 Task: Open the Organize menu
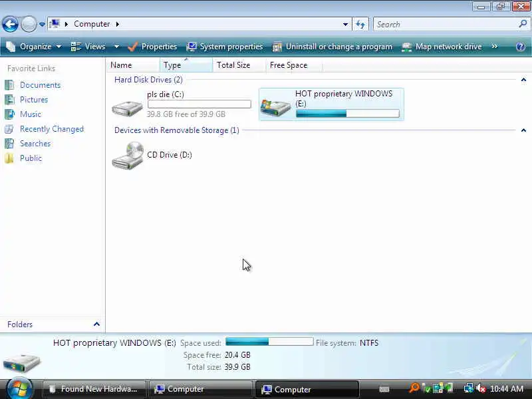34,47
